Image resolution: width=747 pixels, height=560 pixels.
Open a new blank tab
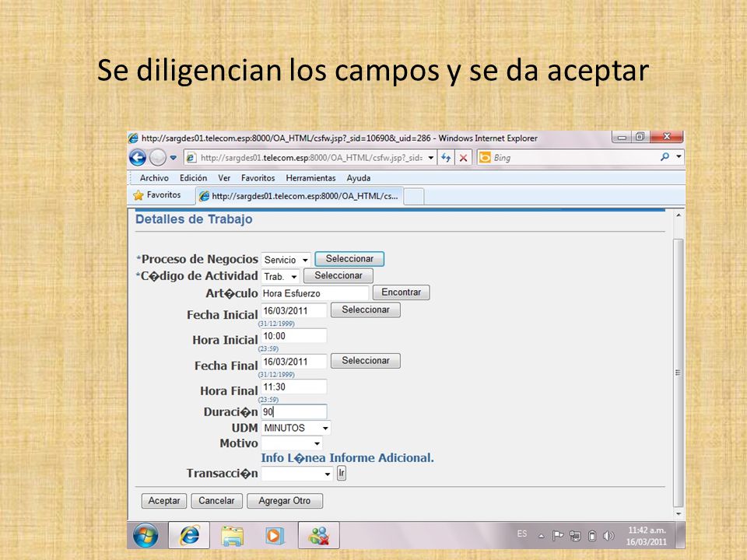413,197
